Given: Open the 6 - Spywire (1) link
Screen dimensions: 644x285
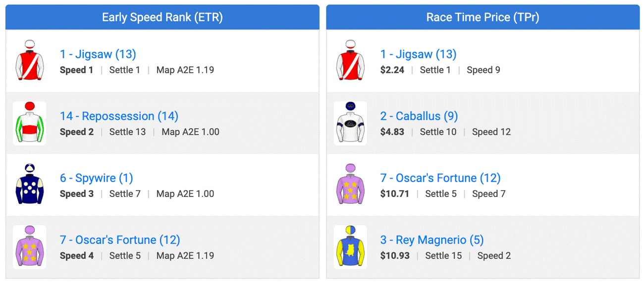Looking at the screenshot, I should point(96,178).
